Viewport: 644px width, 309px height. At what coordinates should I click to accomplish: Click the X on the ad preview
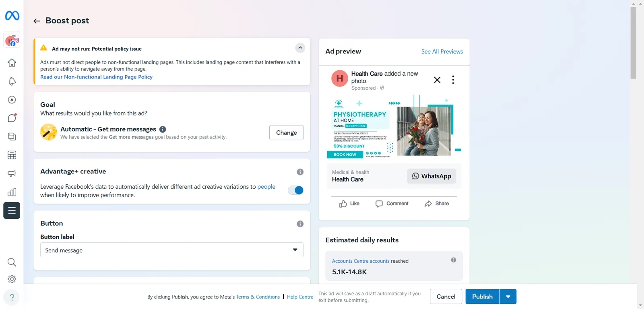(x=437, y=80)
